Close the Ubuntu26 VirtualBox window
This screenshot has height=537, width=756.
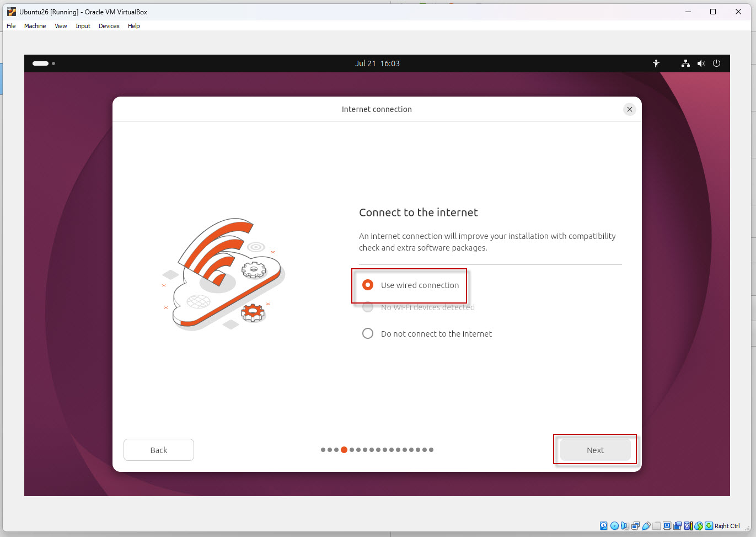(x=738, y=12)
